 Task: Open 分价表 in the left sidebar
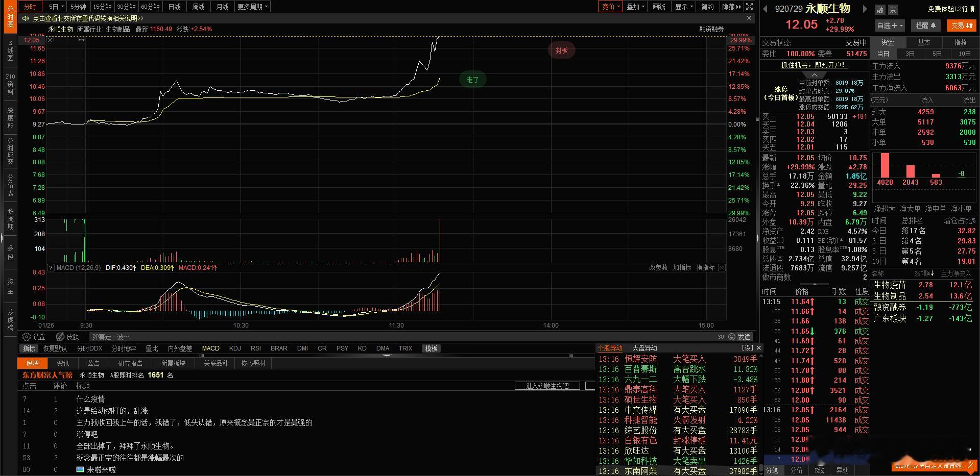click(x=10, y=185)
